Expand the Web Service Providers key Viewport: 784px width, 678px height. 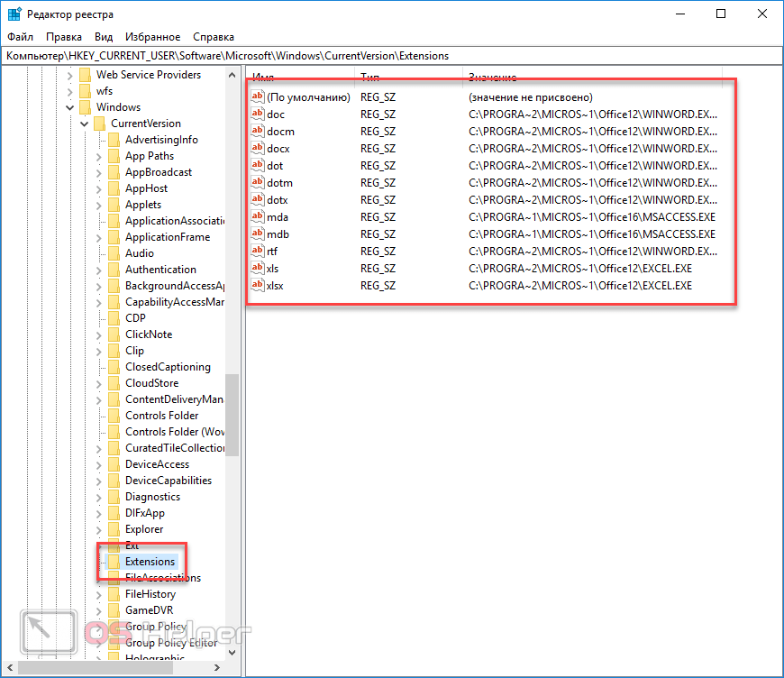click(x=70, y=75)
